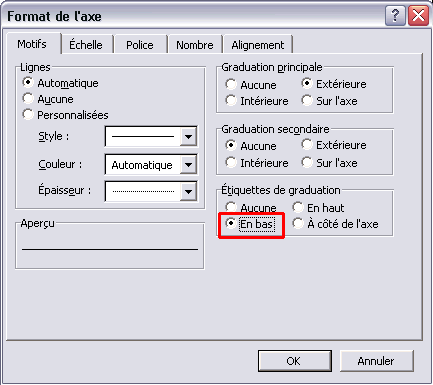Image resolution: width=433 pixels, height=385 pixels.
Task: Click the help question mark button
Action: [395, 16]
